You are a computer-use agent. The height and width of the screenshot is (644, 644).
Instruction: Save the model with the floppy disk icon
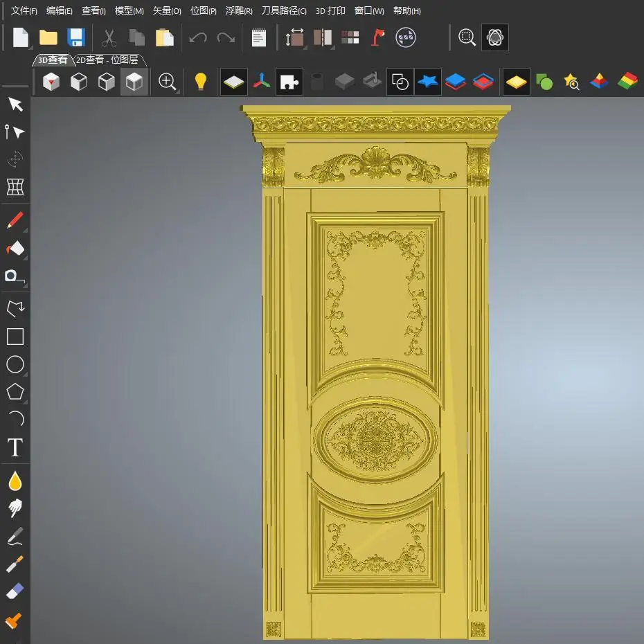click(76, 38)
